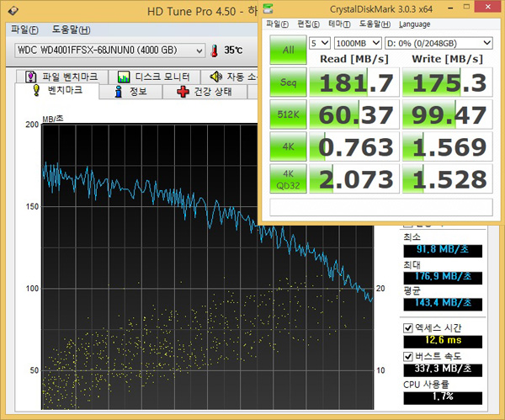Switch to the 디스크 모니터 tab
This screenshot has width=505, height=420.
154,77
